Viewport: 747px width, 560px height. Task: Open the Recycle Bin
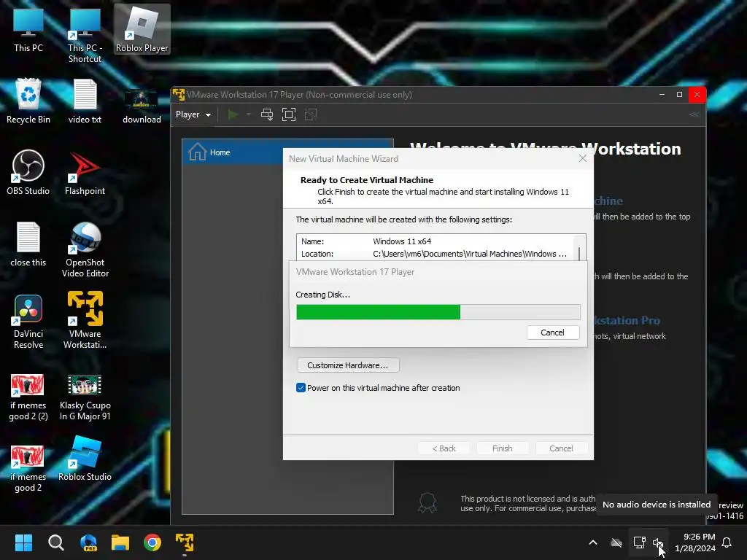pos(28,102)
